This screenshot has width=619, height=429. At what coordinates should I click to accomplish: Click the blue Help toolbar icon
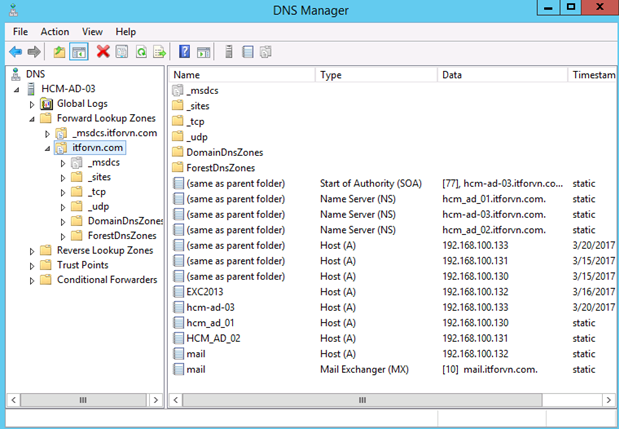pyautogui.click(x=185, y=51)
